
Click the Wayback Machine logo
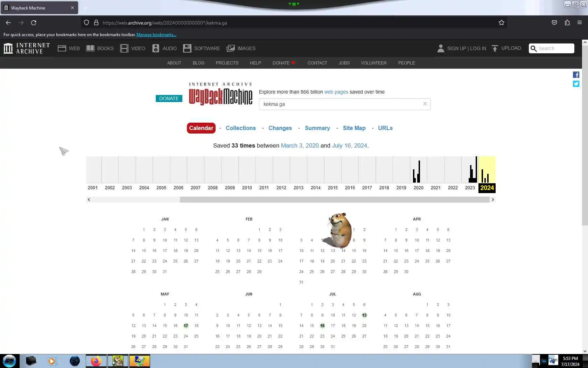(220, 94)
